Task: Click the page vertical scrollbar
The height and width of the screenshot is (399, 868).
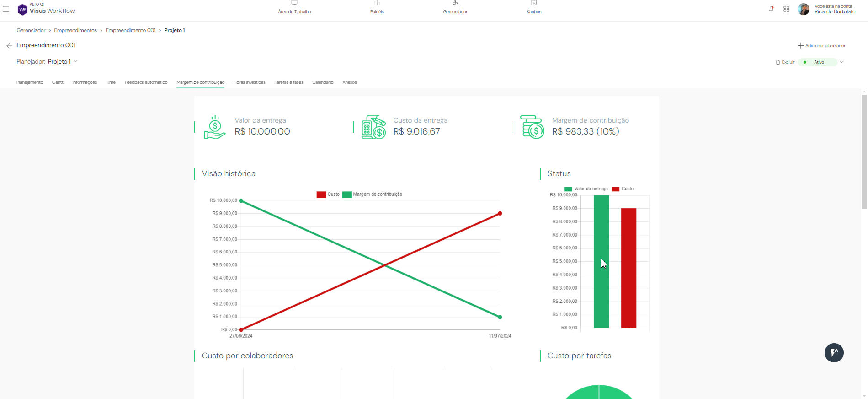Action: click(x=864, y=151)
